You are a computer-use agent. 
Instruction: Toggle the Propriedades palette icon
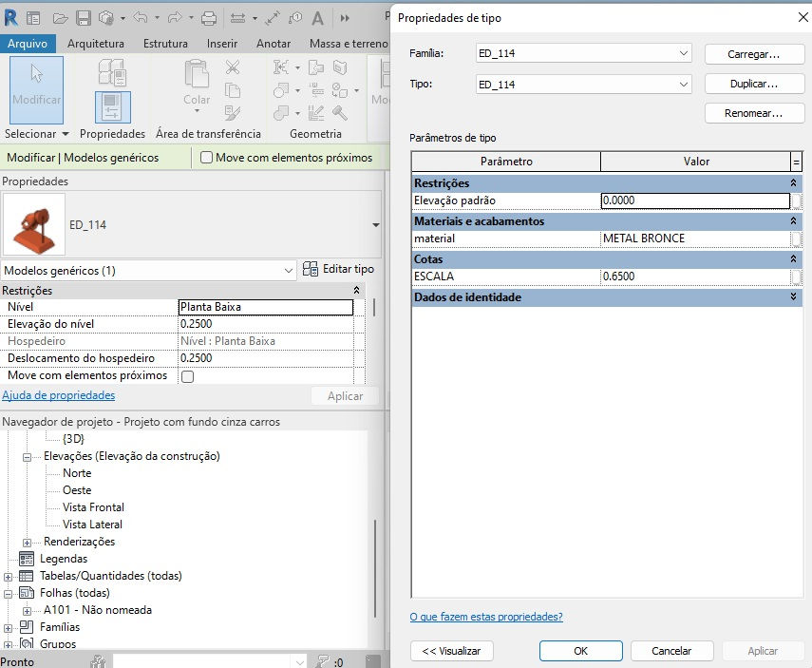[112, 107]
